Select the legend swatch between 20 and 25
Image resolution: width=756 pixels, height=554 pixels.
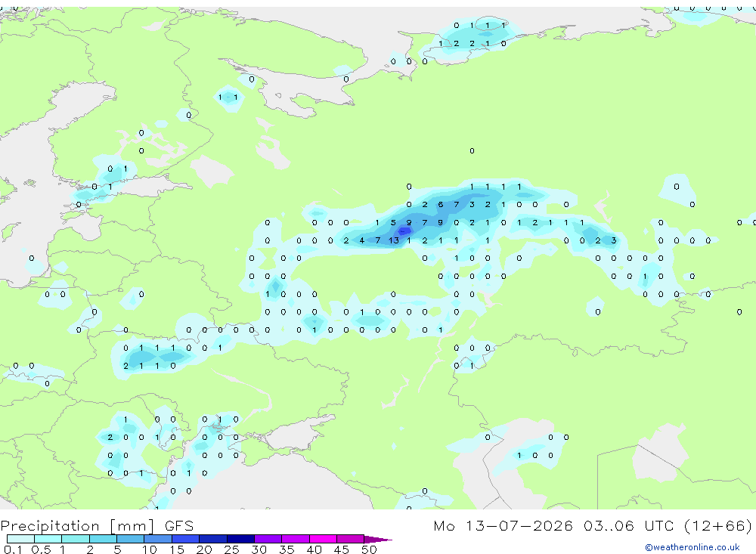tap(212, 539)
